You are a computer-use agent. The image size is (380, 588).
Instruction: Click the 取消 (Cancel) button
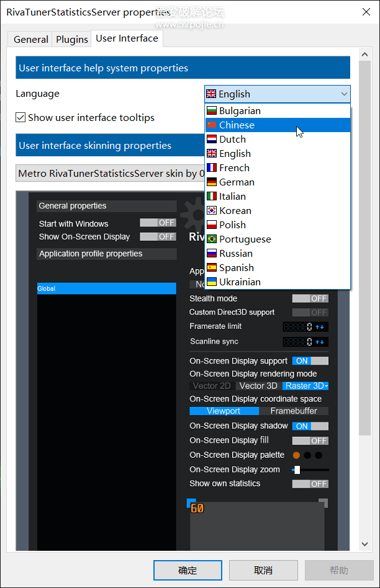(263, 571)
